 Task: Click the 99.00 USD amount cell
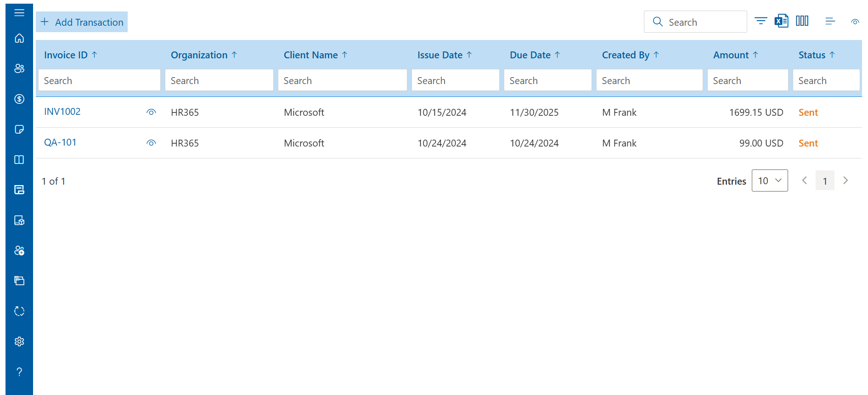click(761, 143)
